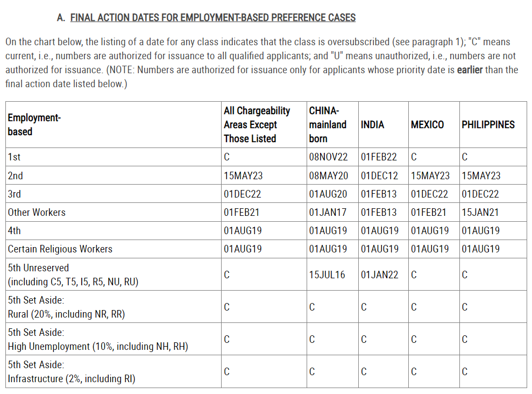Select the 5th Set Aside Rural row label
Viewport: 532px width, 394px height.
tap(66, 307)
